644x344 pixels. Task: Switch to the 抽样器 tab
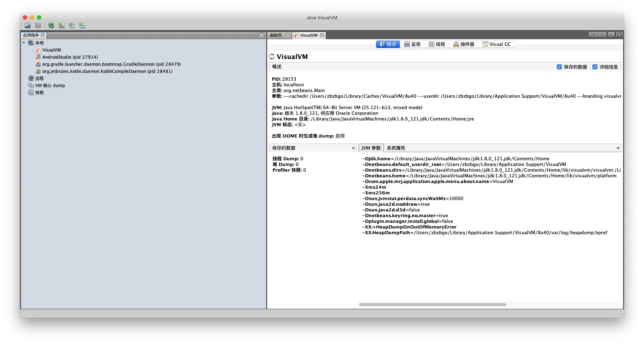click(464, 44)
